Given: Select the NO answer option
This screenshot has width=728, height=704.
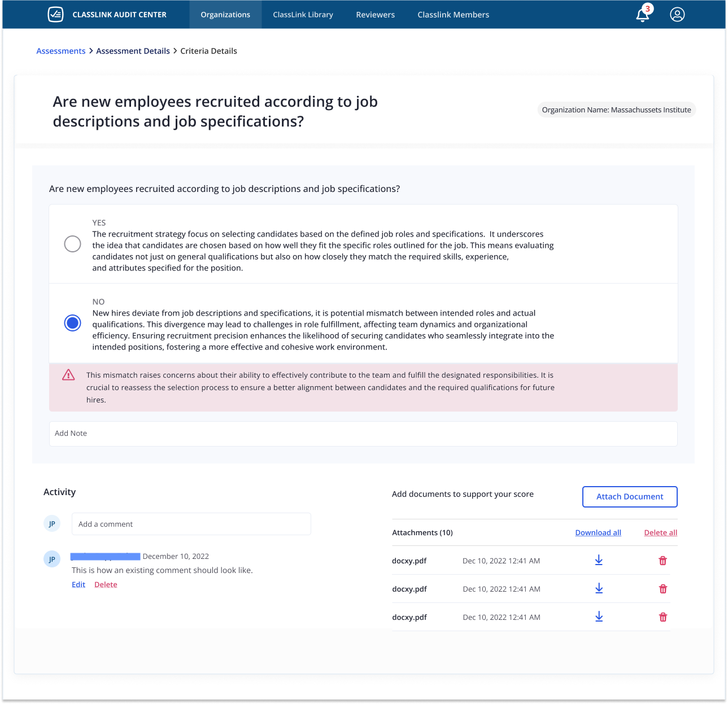Looking at the screenshot, I should [x=72, y=323].
